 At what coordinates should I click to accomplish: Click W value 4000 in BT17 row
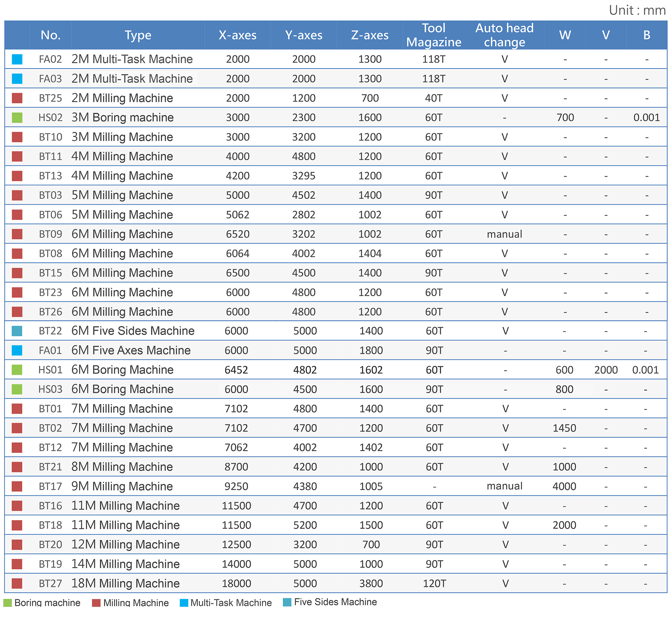(x=564, y=486)
